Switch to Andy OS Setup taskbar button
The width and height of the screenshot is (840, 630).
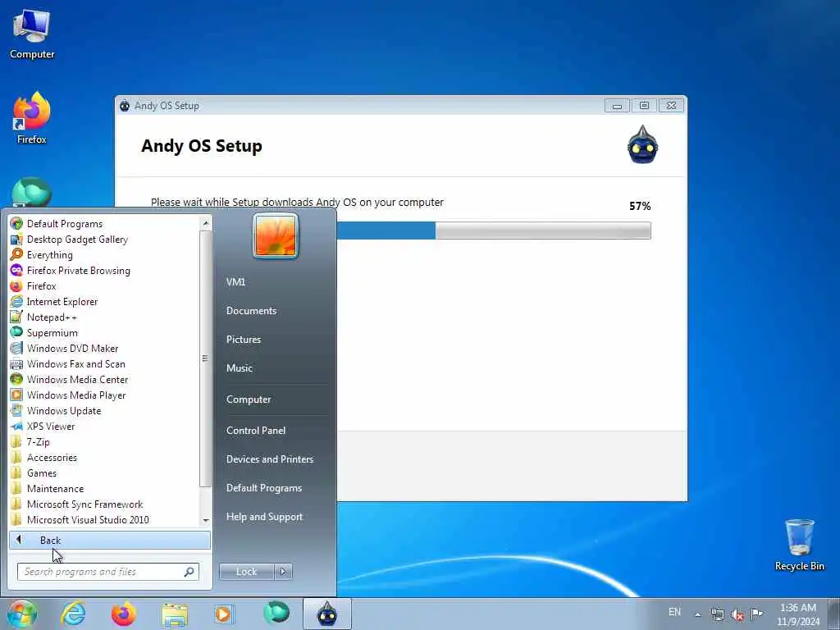click(x=327, y=614)
